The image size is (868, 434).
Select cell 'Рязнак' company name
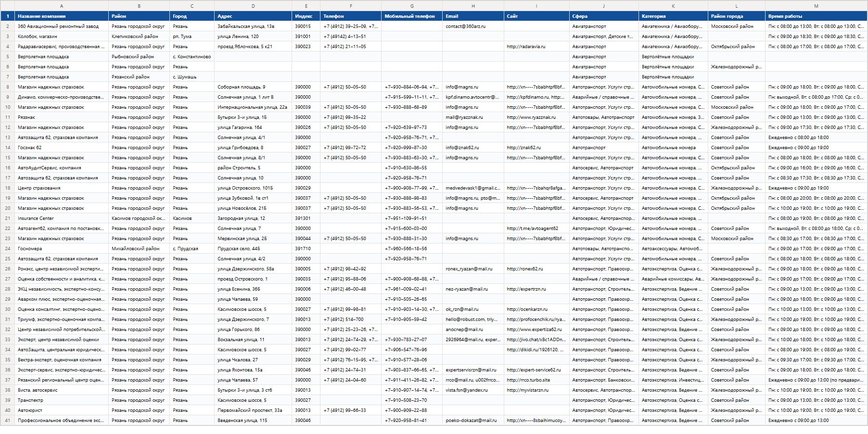[x=62, y=117]
